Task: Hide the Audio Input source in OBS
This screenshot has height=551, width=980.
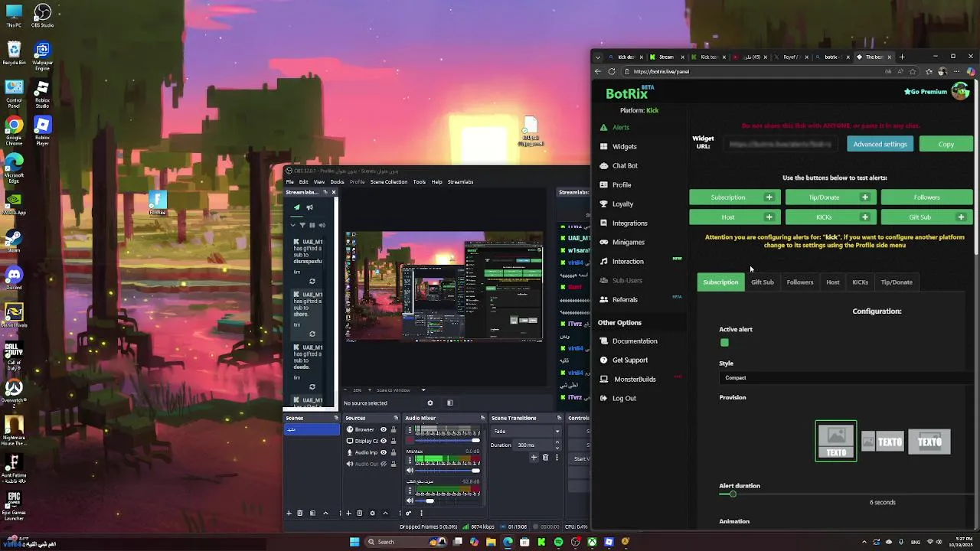Action: tap(384, 452)
